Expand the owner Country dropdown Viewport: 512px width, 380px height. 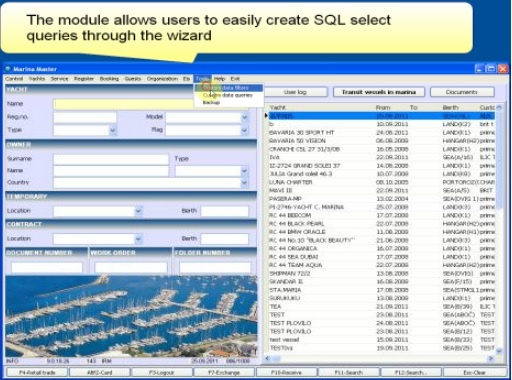coord(245,183)
